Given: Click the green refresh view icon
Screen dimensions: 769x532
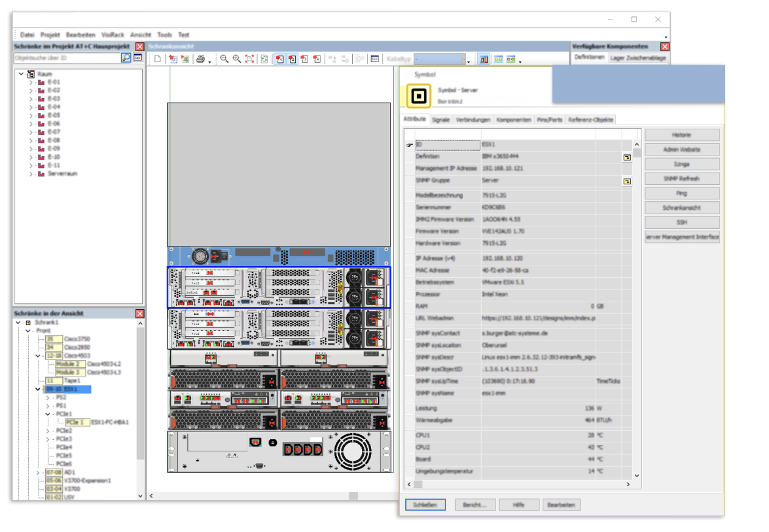Looking at the screenshot, I should click(x=264, y=59).
